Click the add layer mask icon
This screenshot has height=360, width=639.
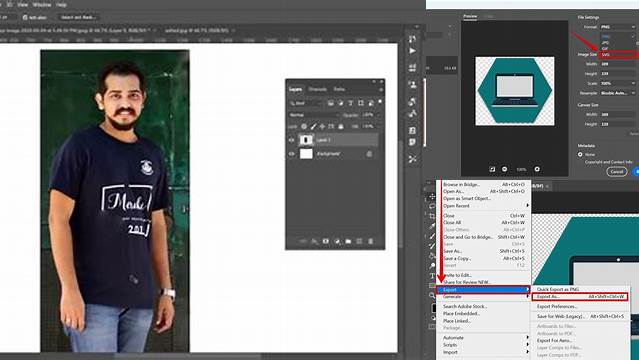click(x=326, y=241)
